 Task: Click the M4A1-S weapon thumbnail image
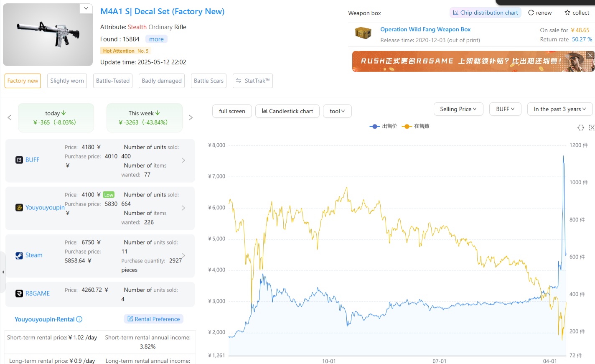pyautogui.click(x=48, y=35)
